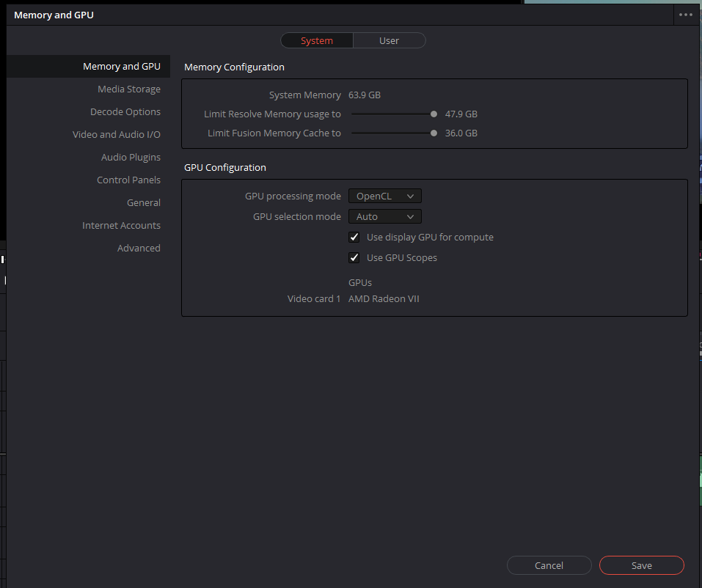The width and height of the screenshot is (702, 588).
Task: Switch to the User tab
Action: coord(389,40)
